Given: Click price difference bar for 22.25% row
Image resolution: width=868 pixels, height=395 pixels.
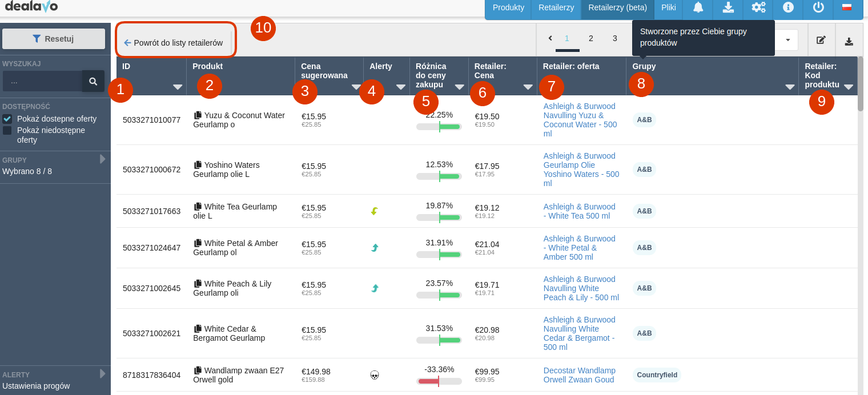Looking at the screenshot, I should [x=439, y=127].
